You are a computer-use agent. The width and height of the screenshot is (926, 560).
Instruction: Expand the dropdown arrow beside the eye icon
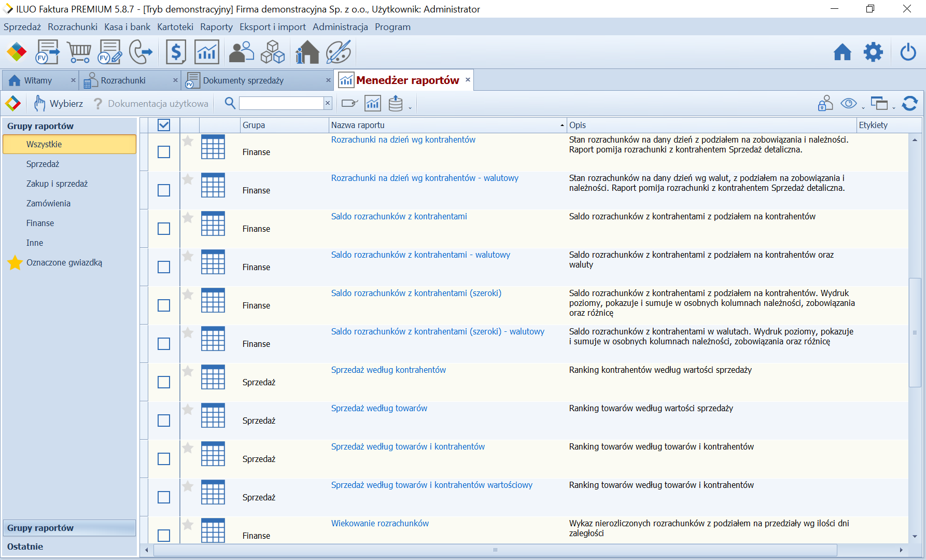click(863, 107)
